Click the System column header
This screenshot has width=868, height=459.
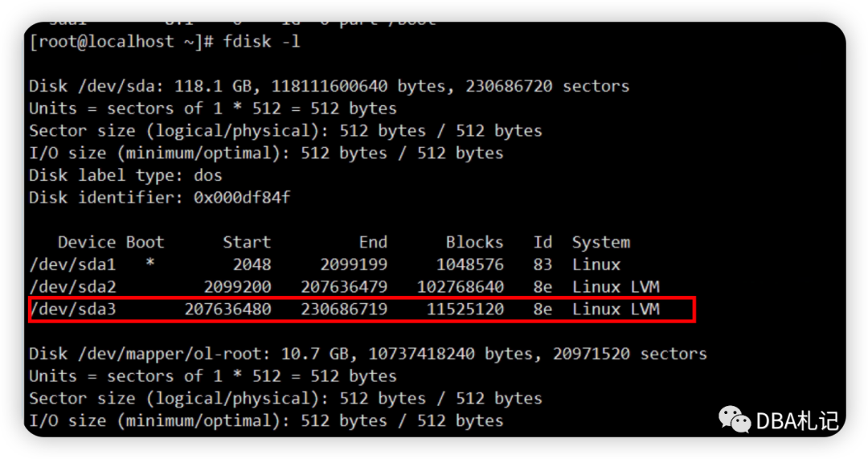tap(601, 243)
